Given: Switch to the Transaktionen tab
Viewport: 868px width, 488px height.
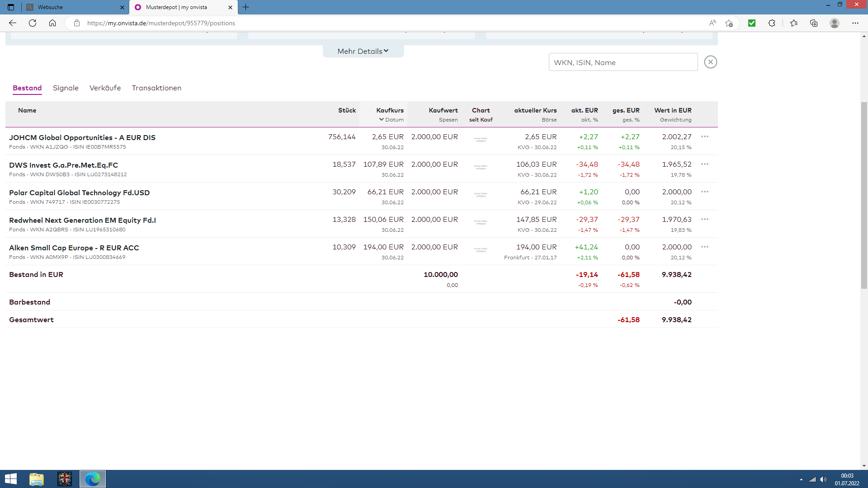Looking at the screenshot, I should click(x=156, y=88).
